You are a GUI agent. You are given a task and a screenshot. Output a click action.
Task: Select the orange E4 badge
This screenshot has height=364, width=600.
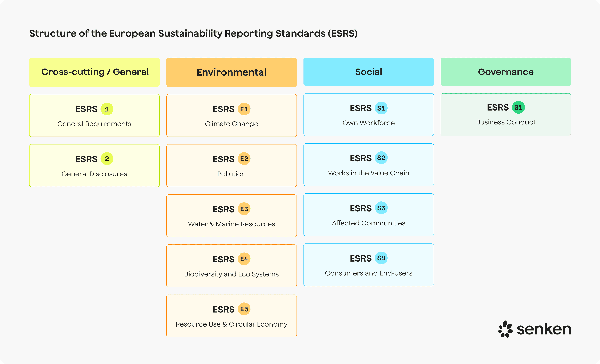[244, 259]
